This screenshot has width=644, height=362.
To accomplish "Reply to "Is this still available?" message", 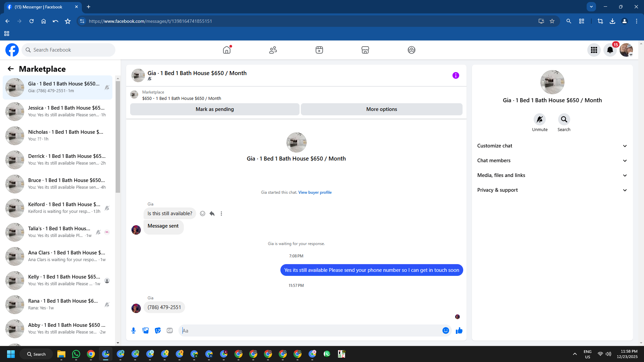I will point(212,214).
